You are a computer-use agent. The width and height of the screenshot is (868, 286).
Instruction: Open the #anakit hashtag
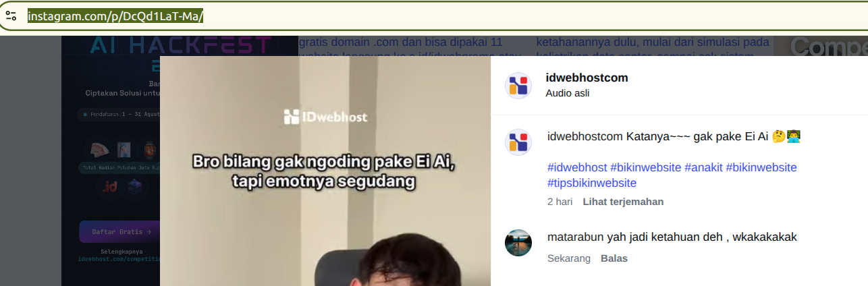703,167
